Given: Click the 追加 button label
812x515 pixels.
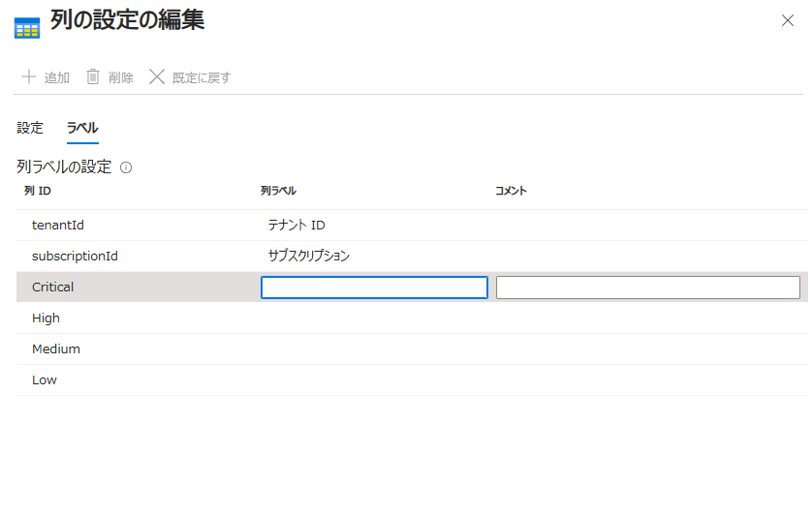Looking at the screenshot, I should [x=57, y=77].
